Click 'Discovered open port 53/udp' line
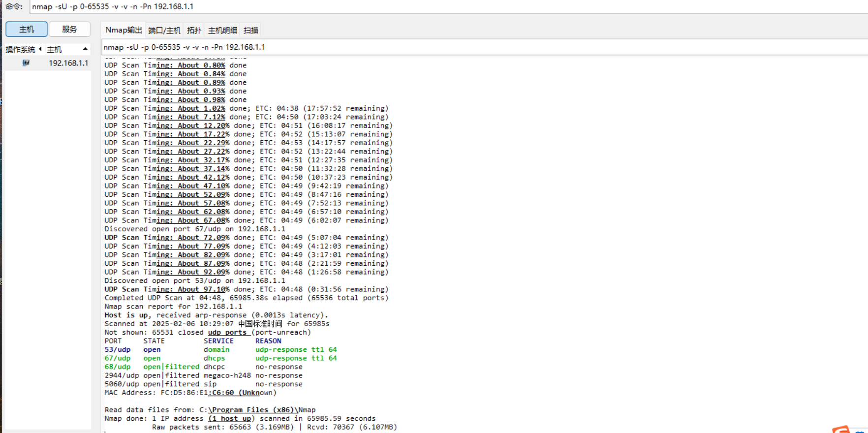This screenshot has height=433, width=868. 195,280
